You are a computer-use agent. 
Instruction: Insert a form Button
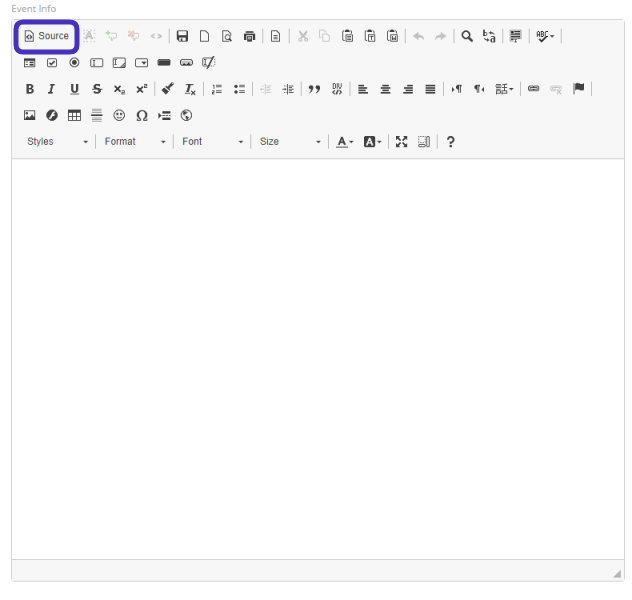(164, 62)
